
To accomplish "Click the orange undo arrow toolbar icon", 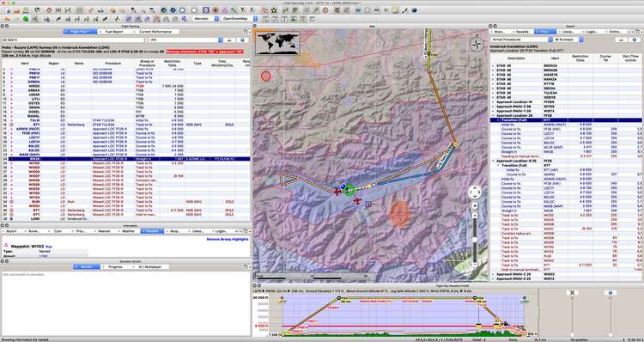I will 7,19.
